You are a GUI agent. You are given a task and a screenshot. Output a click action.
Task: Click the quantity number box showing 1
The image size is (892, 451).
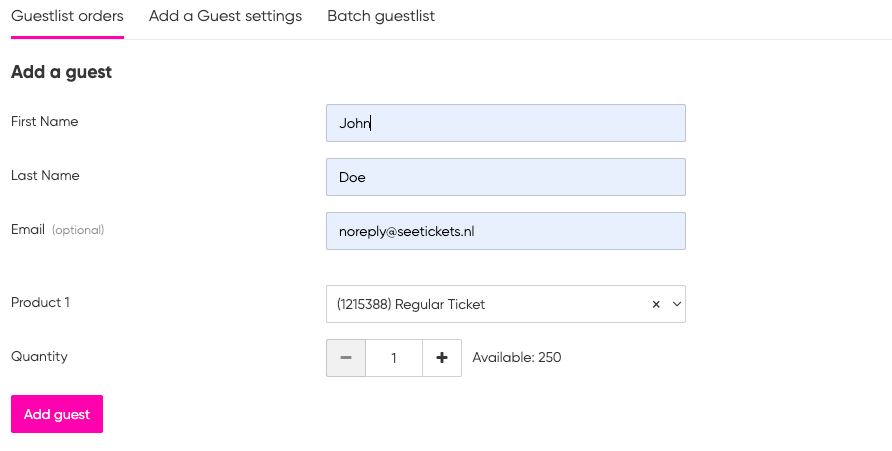tap(394, 358)
